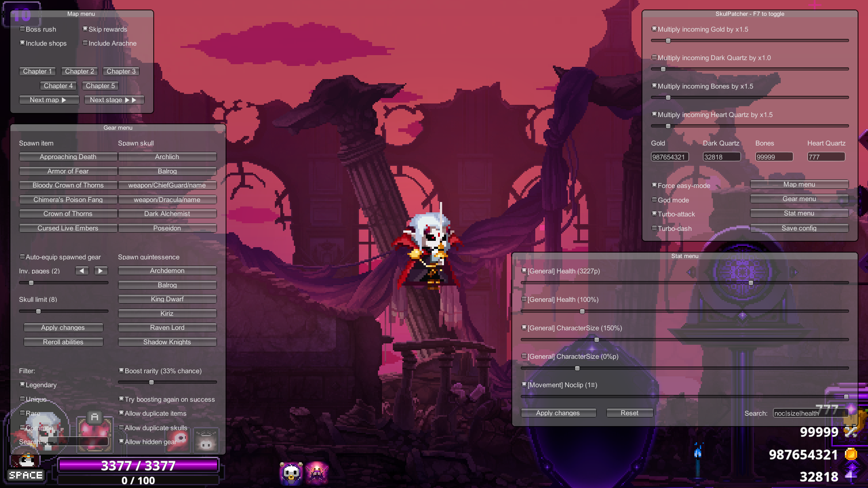The image size is (868, 488).
Task: Click the red item slot icon marked A
Action: [94, 434]
